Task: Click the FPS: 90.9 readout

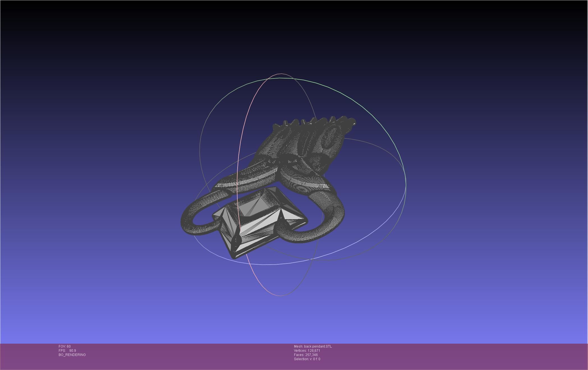Action: coord(67,351)
